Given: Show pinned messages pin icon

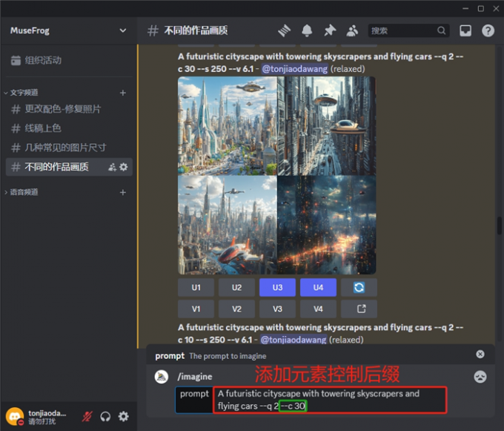Looking at the screenshot, I should click(x=330, y=30).
